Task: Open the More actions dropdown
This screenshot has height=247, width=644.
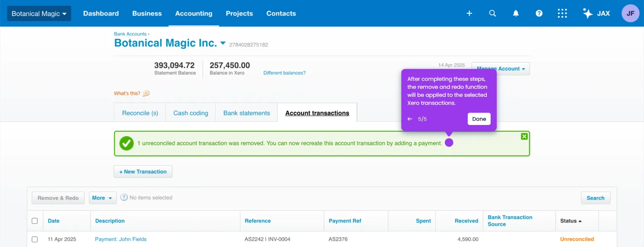Action: pyautogui.click(x=103, y=198)
